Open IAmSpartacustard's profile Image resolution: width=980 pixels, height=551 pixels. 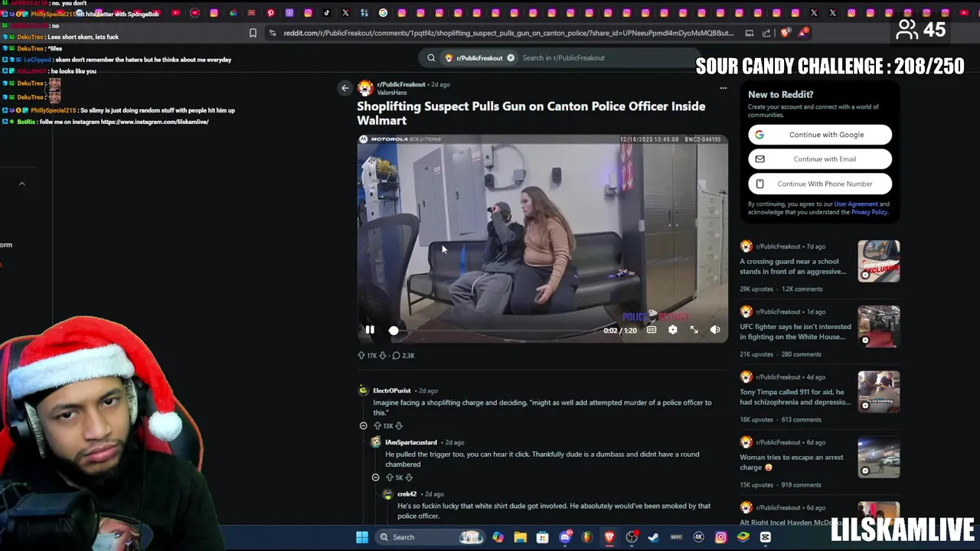tap(411, 442)
